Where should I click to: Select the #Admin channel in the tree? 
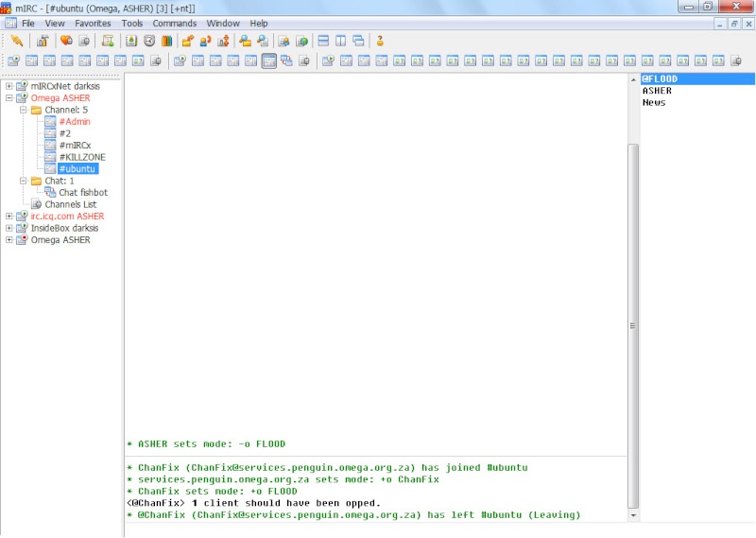(75, 122)
